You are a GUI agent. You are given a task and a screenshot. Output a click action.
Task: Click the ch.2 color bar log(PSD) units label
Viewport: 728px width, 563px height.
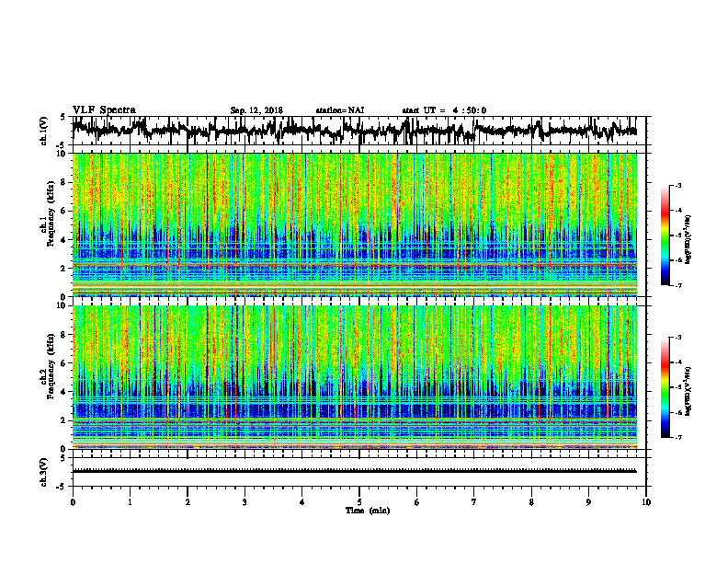688,392
